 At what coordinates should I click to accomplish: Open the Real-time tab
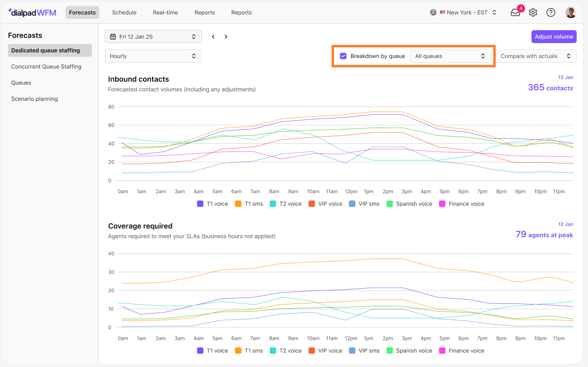(x=166, y=12)
